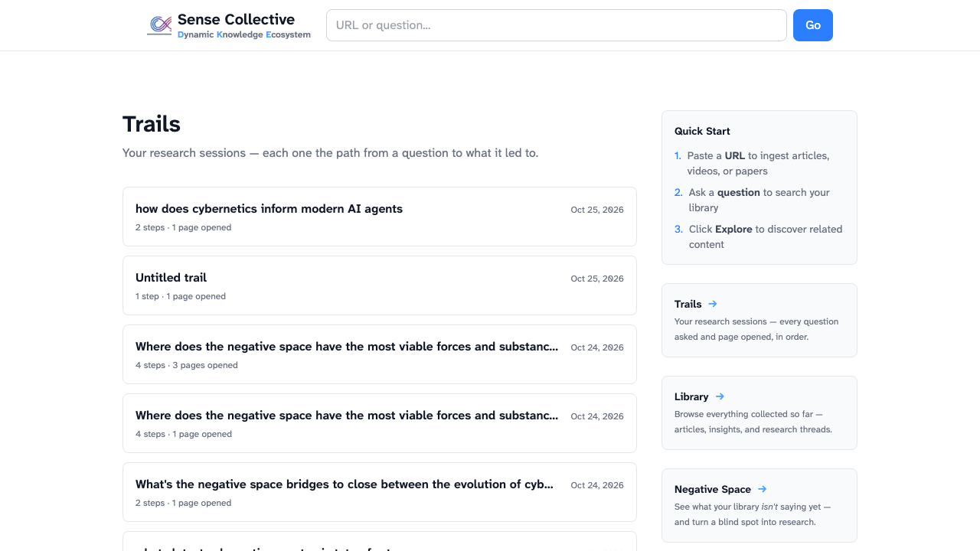Open the "Untitled trail" session
The height and width of the screenshot is (551, 980).
pyautogui.click(x=380, y=285)
